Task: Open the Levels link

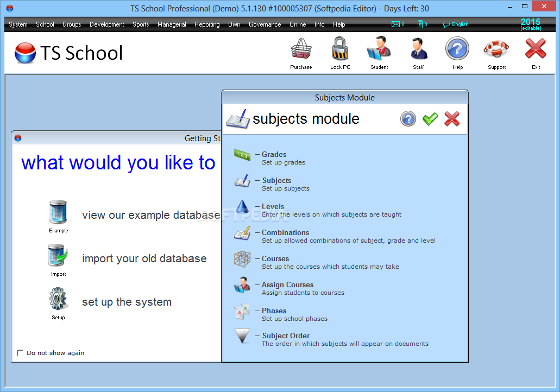Action: pos(273,206)
